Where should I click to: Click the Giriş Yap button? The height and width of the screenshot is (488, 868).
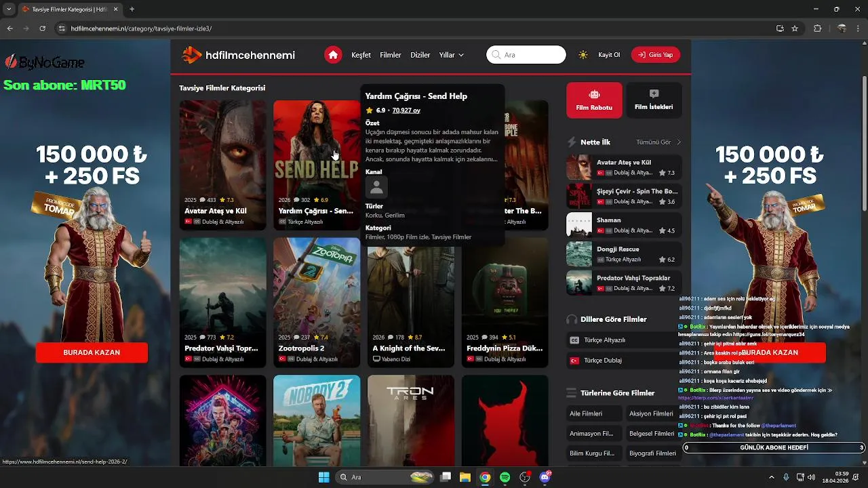tap(656, 55)
